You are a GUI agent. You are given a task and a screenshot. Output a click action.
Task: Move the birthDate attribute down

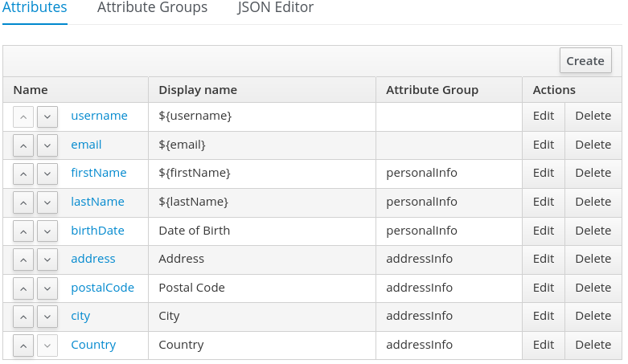[47, 231]
